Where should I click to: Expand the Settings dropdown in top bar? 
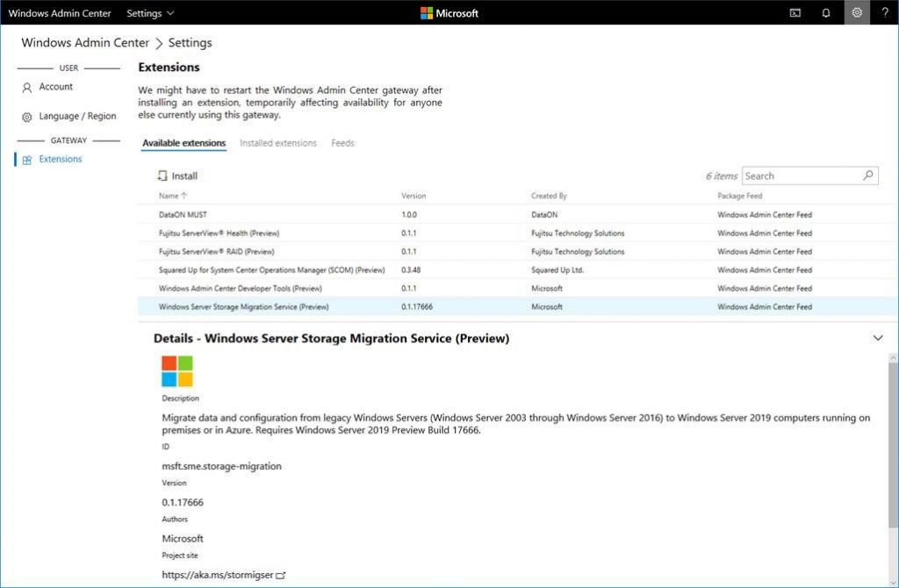pyautogui.click(x=150, y=13)
